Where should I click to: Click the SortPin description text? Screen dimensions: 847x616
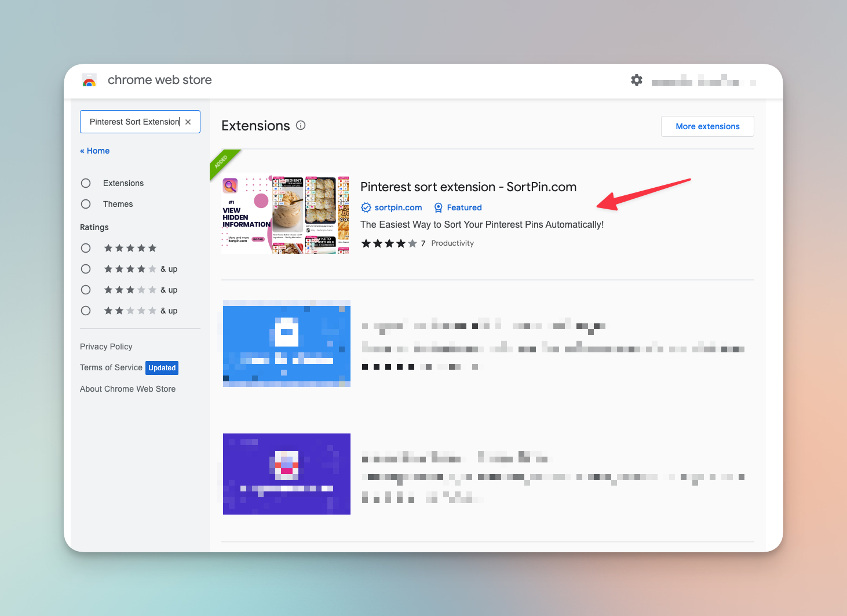click(x=482, y=225)
